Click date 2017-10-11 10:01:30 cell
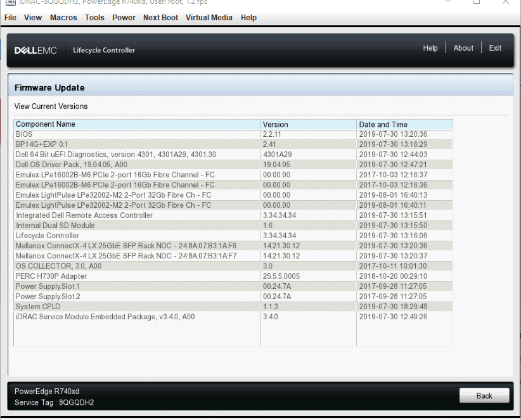Screen dimensions: 521x420 [x=404, y=266]
